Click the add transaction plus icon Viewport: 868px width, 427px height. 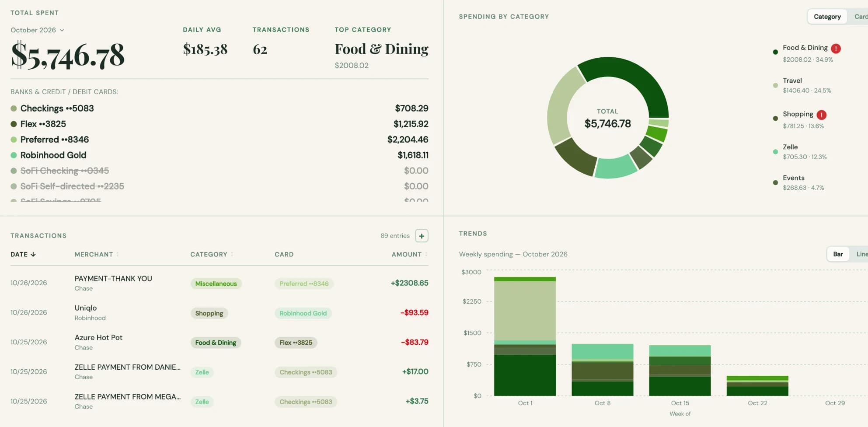click(422, 236)
